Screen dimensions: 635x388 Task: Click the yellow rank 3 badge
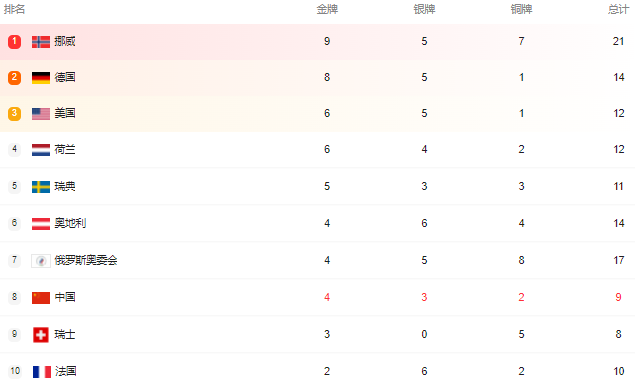15,114
